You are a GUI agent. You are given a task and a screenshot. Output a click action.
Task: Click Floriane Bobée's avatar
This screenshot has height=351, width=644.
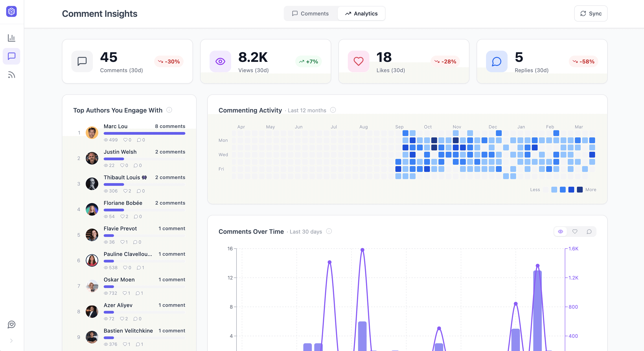(x=92, y=209)
